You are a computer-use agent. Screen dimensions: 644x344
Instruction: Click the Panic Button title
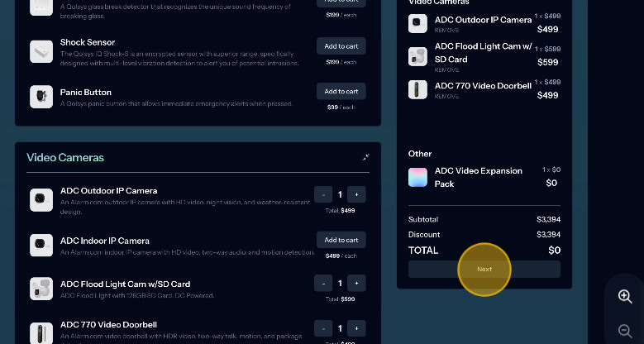tap(85, 92)
